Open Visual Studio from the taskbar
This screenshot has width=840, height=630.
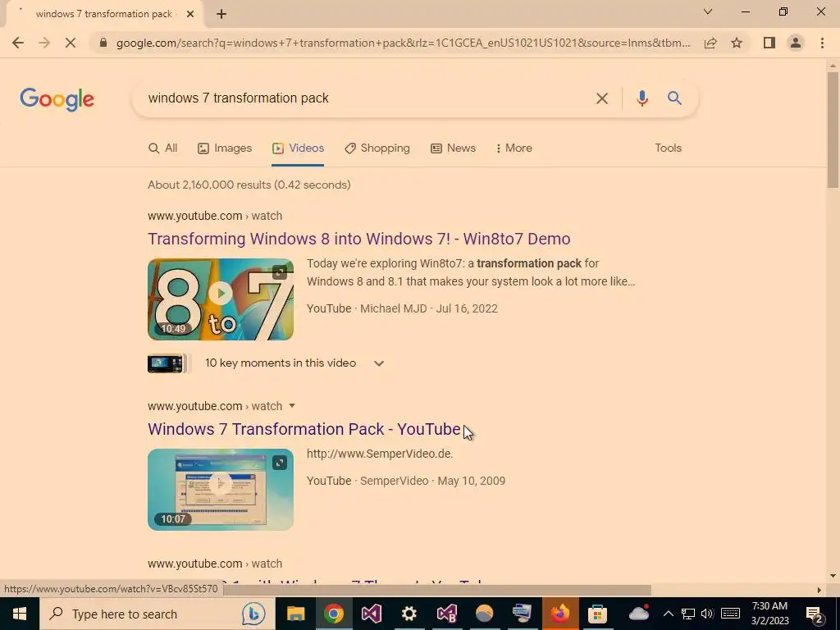coord(372,614)
